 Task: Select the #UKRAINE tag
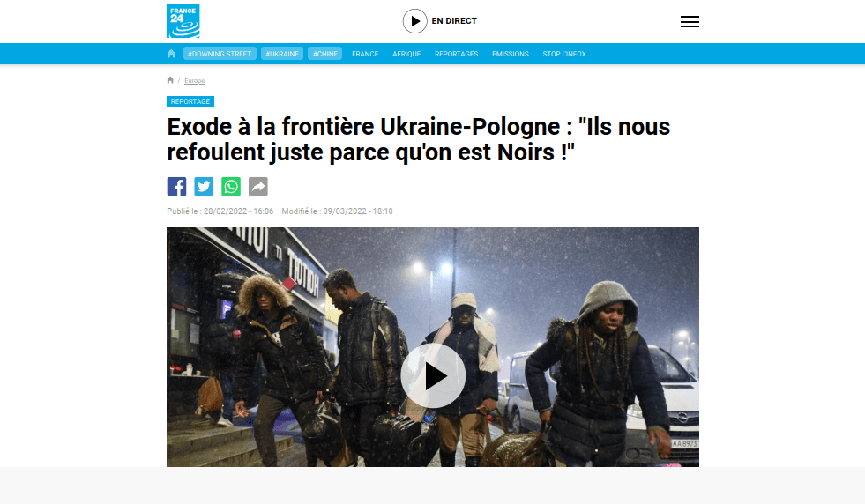point(282,54)
